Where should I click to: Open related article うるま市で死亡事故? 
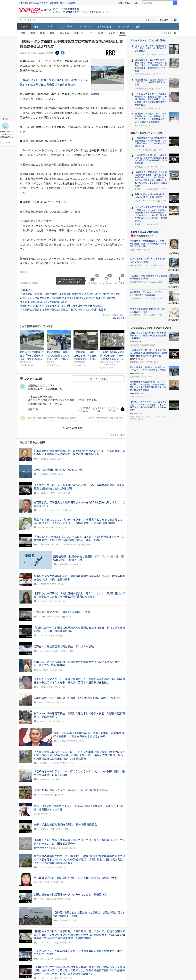point(43,302)
